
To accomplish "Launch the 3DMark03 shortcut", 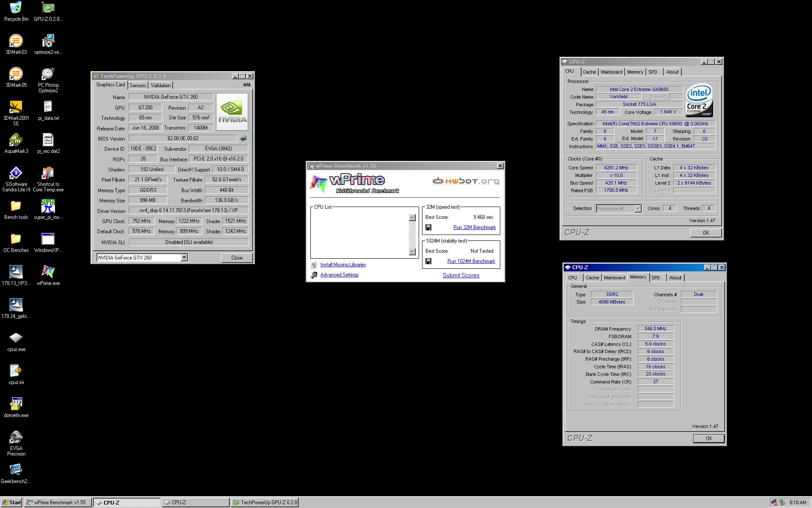I will (x=16, y=44).
